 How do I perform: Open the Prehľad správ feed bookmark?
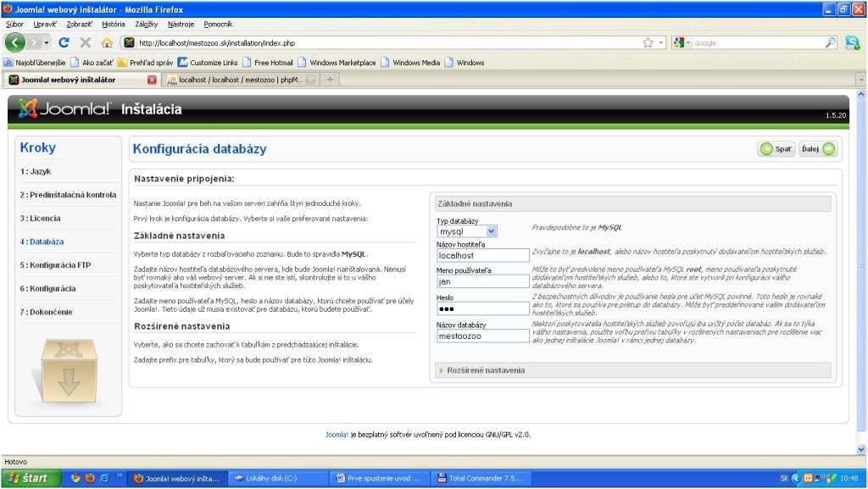click(x=145, y=63)
